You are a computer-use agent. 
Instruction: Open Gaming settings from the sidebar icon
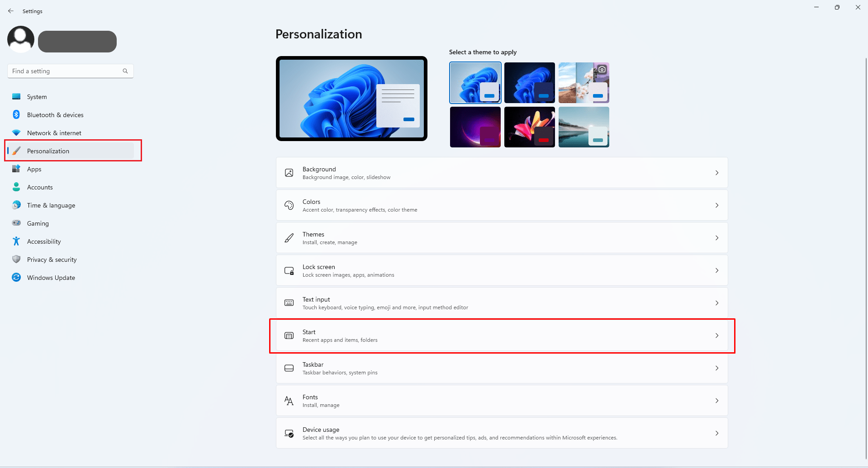(16, 223)
